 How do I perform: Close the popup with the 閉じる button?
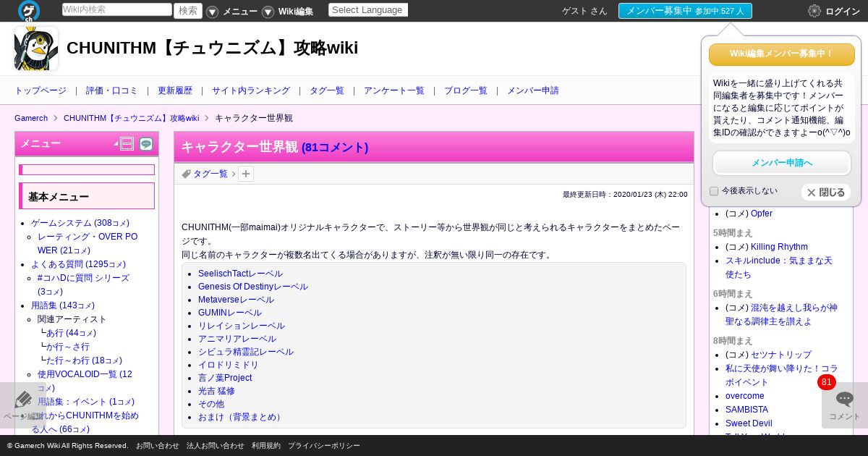825,193
